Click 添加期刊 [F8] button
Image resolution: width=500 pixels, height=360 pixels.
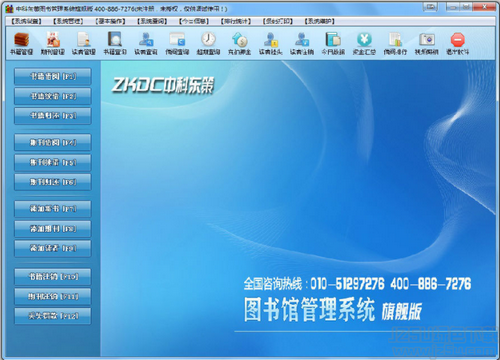pyautogui.click(x=53, y=229)
